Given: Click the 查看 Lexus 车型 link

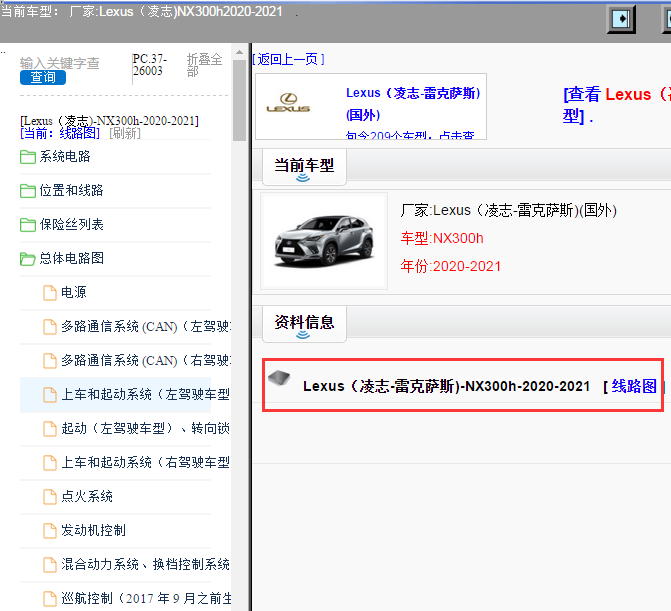Looking at the screenshot, I should [x=616, y=104].
